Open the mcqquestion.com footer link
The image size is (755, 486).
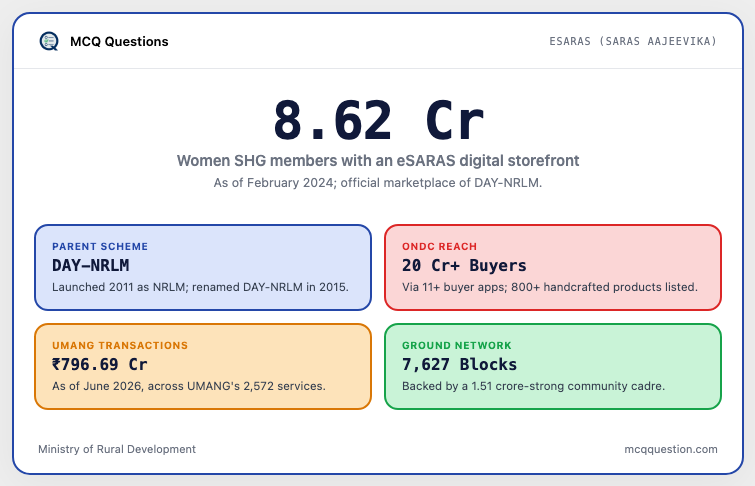pyautogui.click(x=671, y=449)
